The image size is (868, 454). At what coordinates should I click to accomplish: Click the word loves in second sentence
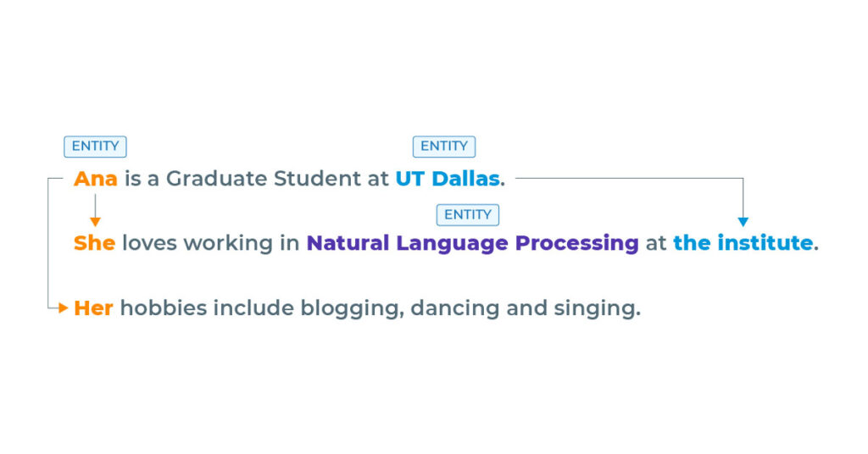149,243
